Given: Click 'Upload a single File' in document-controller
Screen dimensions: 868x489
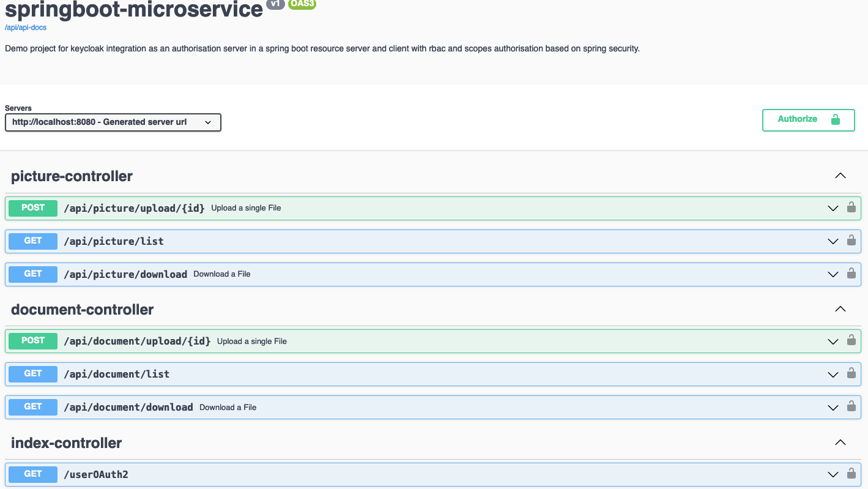Looking at the screenshot, I should pyautogui.click(x=252, y=342).
